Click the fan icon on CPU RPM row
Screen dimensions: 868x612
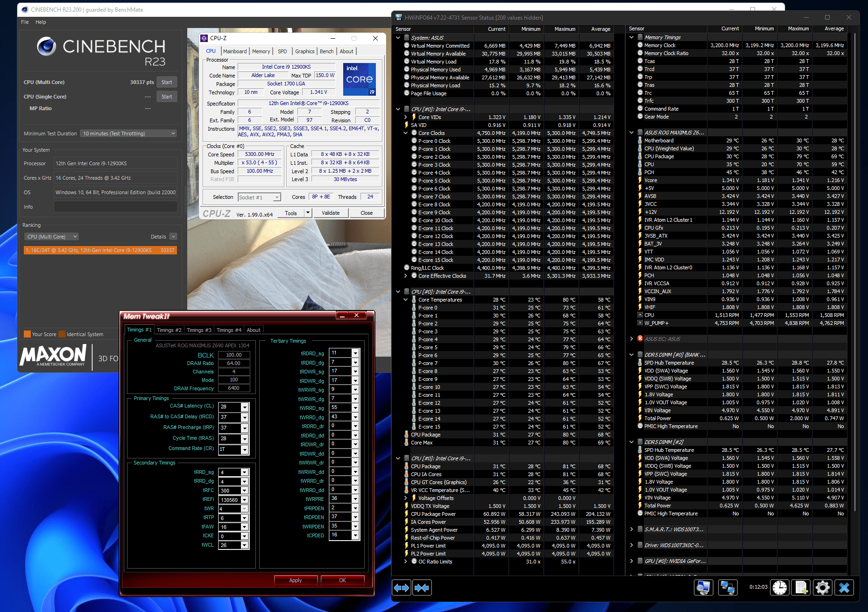pos(640,315)
